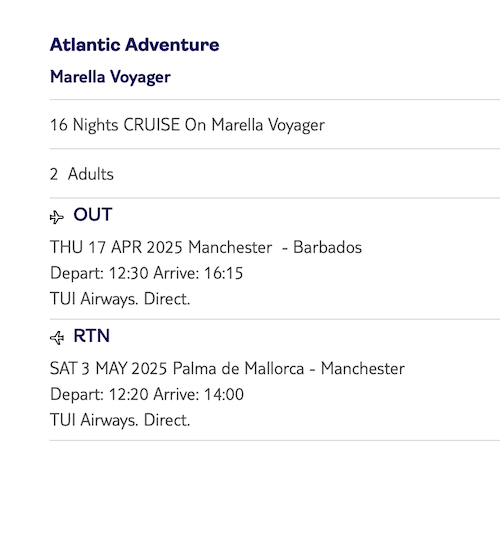Screen dimensions: 500x540
Task: Click the return flight airplane icon
Action: point(57,338)
